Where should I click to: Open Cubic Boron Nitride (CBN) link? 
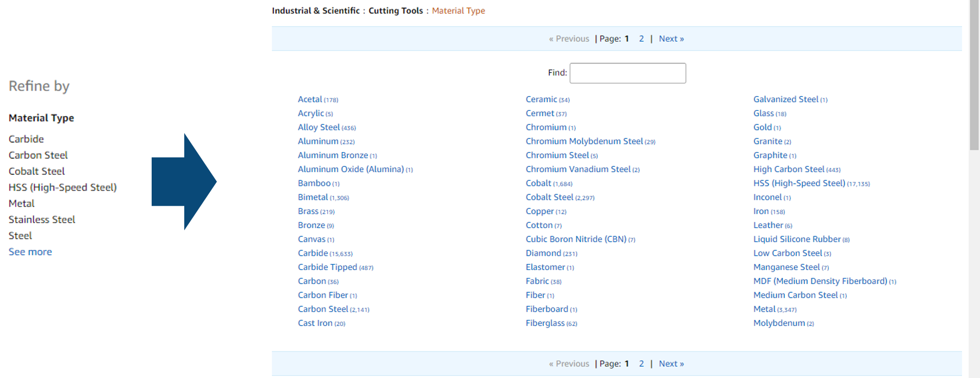[576, 239]
